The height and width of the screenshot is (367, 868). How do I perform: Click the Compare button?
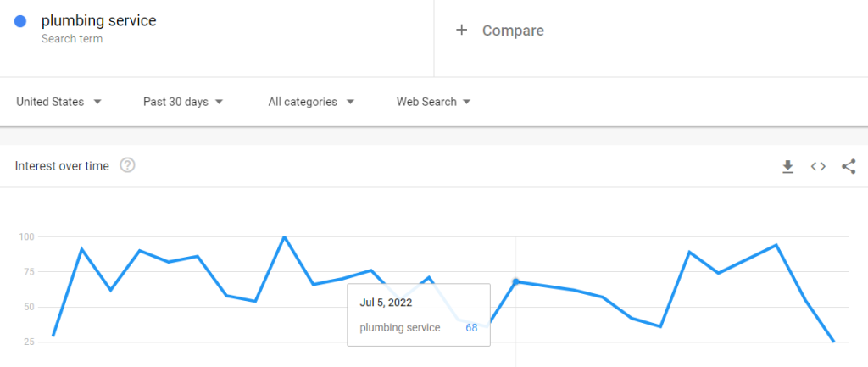point(512,31)
